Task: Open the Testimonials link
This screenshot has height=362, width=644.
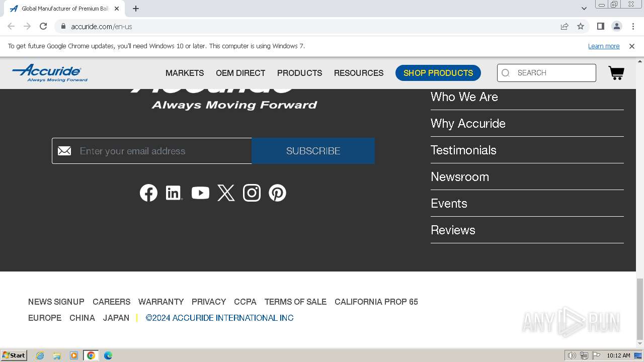Action: coord(463,150)
